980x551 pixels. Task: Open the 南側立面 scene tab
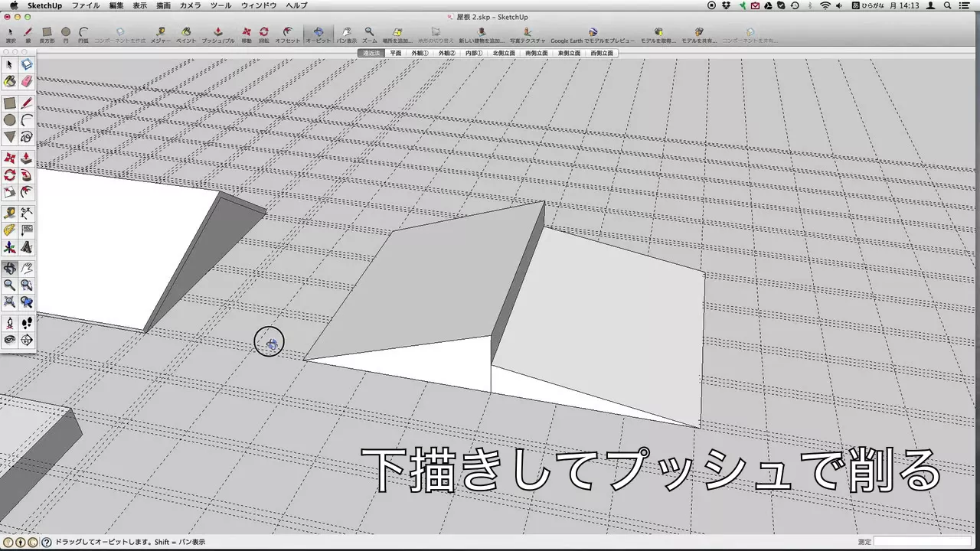537,54
